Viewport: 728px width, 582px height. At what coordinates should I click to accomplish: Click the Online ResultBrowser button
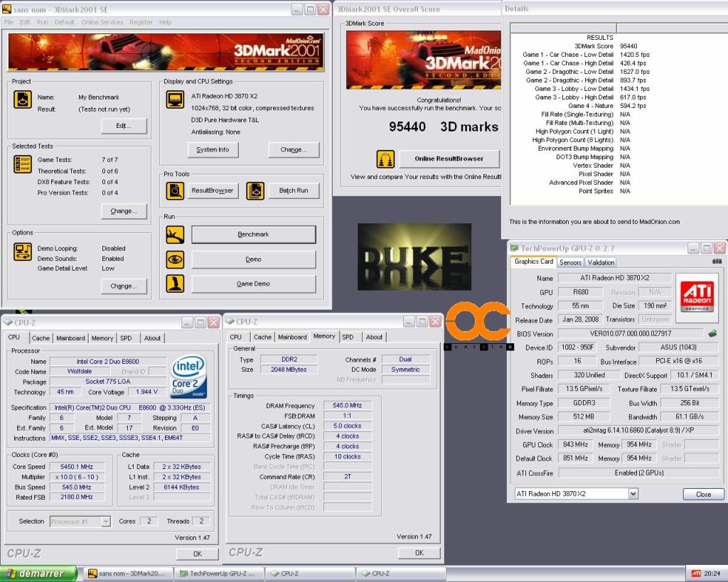click(x=449, y=158)
